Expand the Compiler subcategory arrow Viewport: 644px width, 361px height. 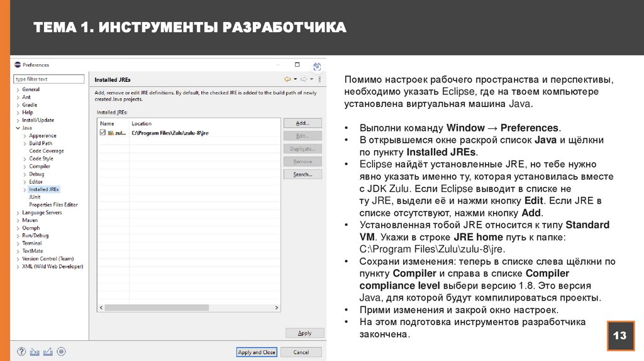[25, 167]
